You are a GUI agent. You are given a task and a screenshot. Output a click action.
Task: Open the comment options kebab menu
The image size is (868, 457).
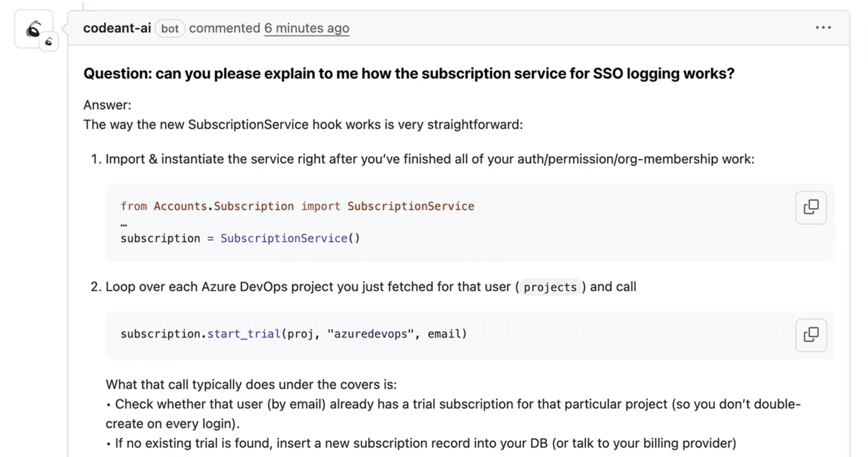(823, 28)
